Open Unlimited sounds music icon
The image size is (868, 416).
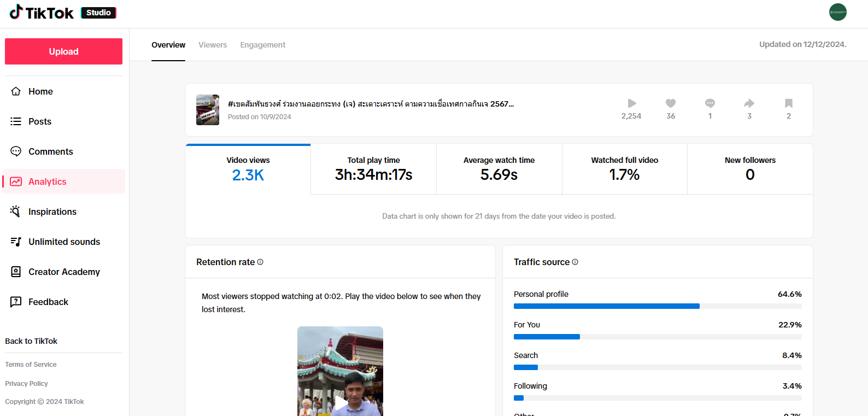tap(16, 242)
